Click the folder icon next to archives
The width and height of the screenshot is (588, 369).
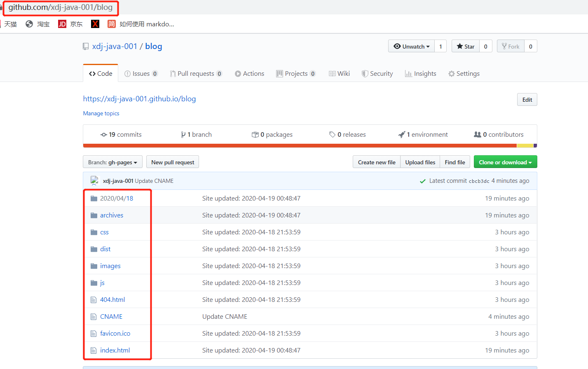coord(94,215)
